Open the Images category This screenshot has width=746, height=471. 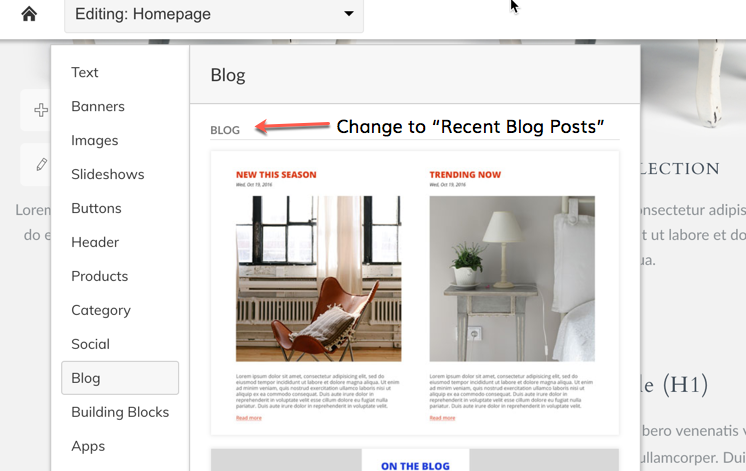pyautogui.click(x=95, y=140)
